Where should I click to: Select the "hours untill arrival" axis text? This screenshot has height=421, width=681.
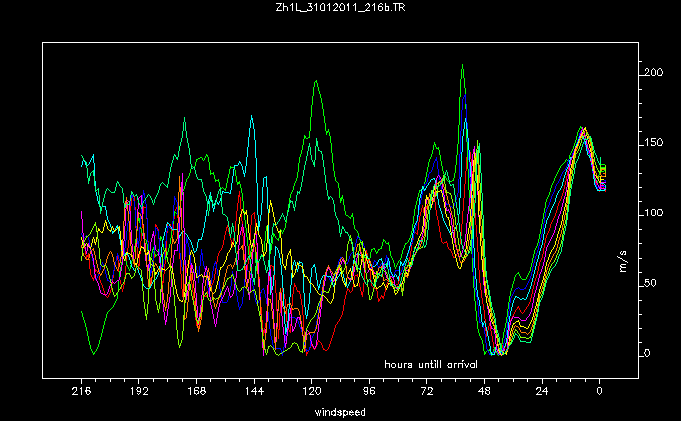click(431, 362)
